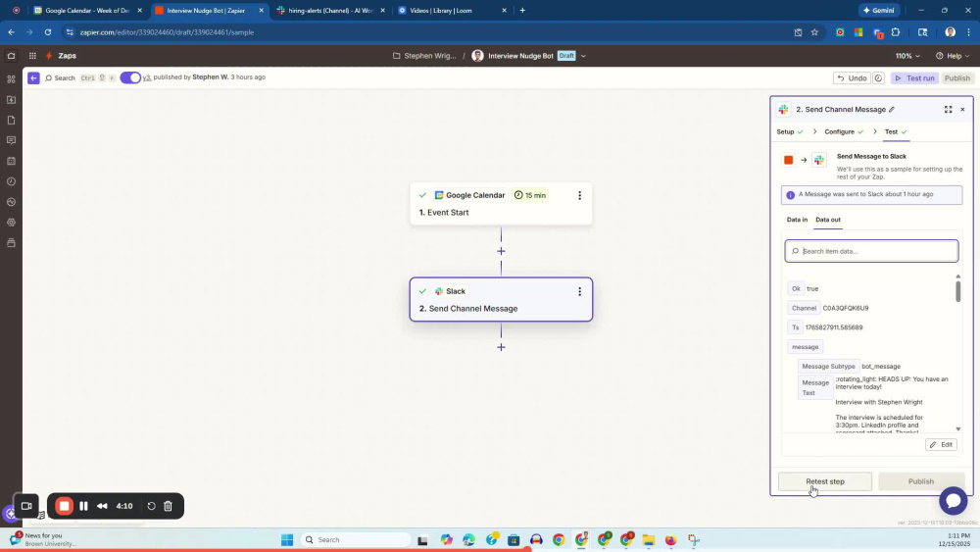980x552 pixels.
Task: Switch to the Setup tab
Action: click(x=790, y=132)
